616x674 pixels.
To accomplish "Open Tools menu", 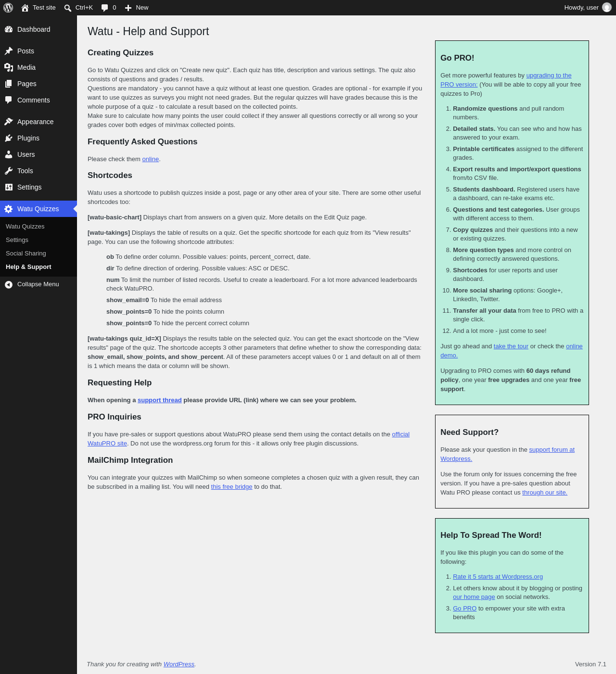I will 38,171.
